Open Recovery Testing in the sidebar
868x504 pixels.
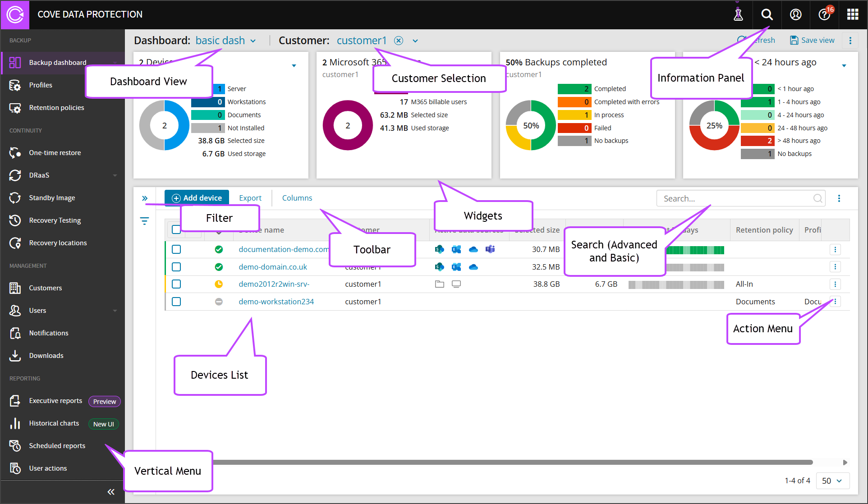click(55, 220)
